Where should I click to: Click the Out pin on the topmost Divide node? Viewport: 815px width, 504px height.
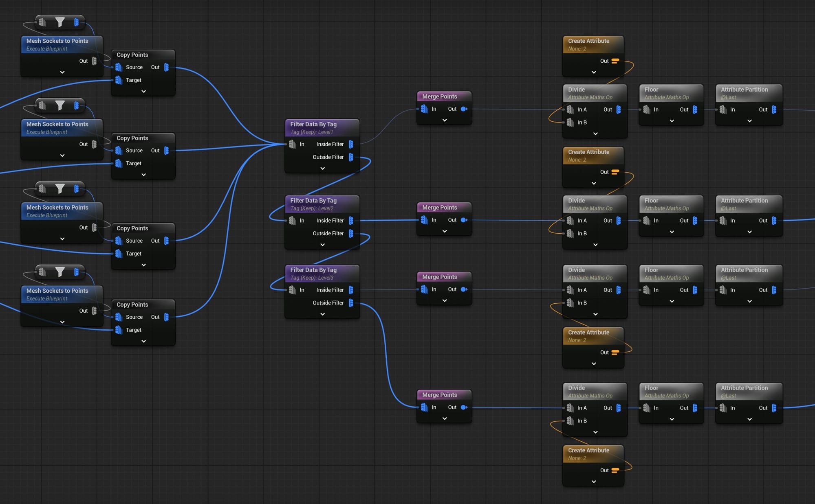[619, 110]
